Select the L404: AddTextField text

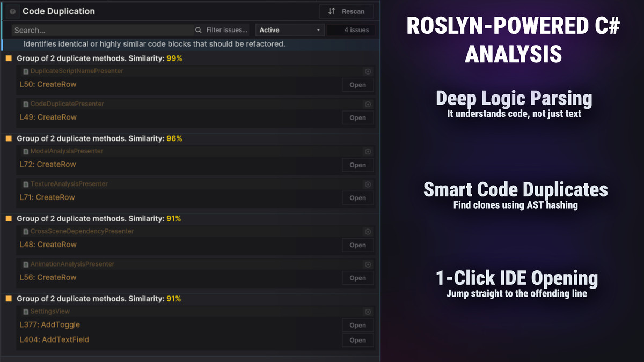[54, 339]
